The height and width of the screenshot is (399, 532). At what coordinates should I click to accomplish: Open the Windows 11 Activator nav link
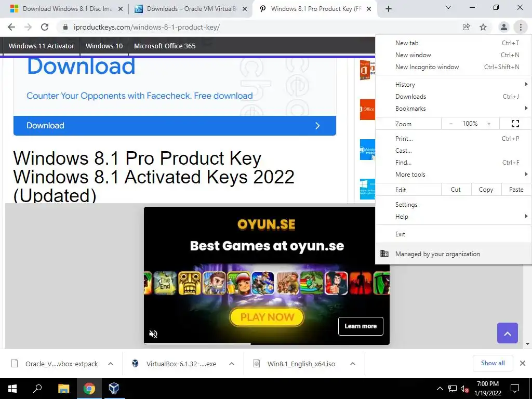click(42, 46)
